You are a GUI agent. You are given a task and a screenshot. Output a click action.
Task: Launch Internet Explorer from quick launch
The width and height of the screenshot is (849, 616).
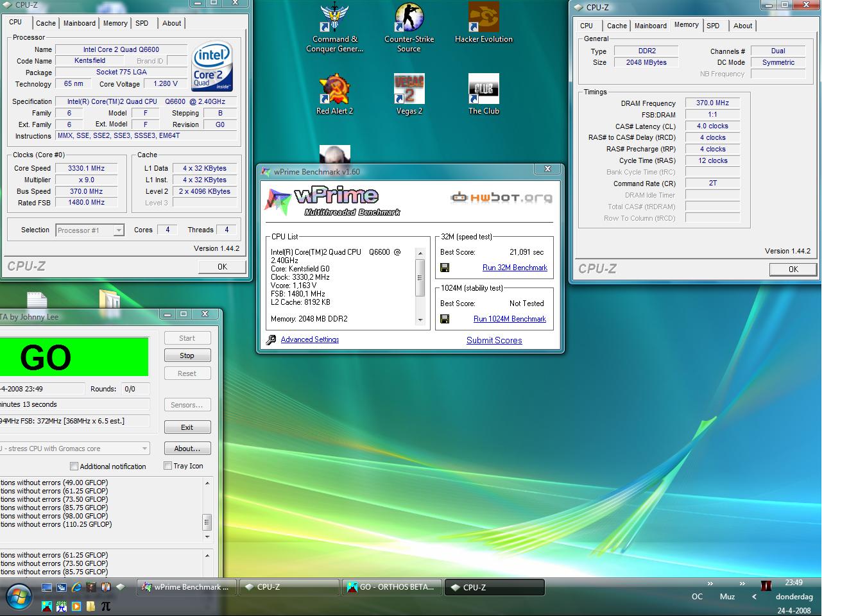point(76,587)
